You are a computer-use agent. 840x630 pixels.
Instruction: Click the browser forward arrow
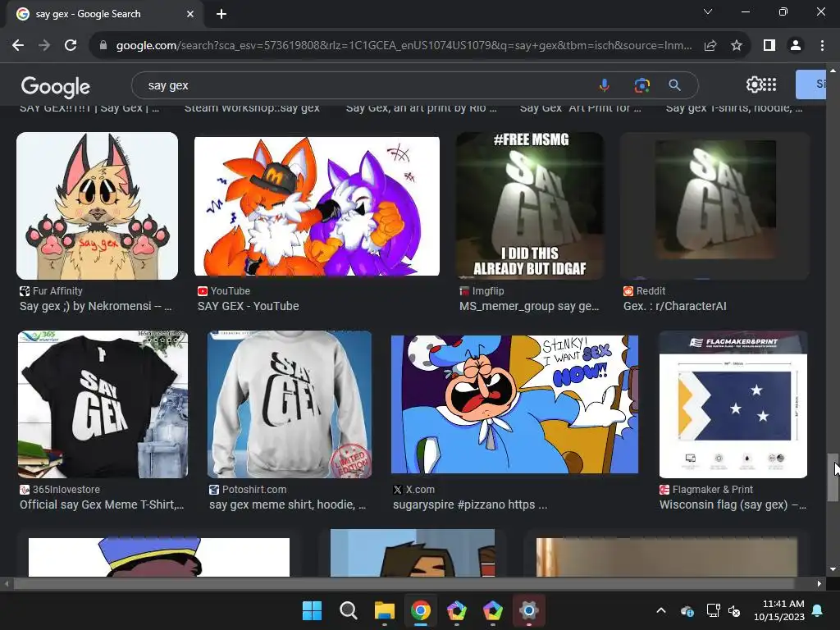point(44,46)
